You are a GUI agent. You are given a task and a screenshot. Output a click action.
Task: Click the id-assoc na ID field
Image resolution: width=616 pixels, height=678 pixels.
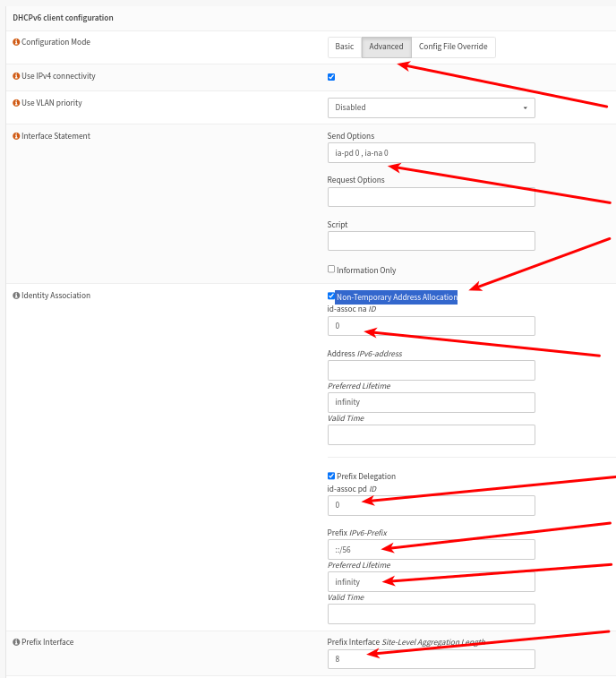point(431,326)
